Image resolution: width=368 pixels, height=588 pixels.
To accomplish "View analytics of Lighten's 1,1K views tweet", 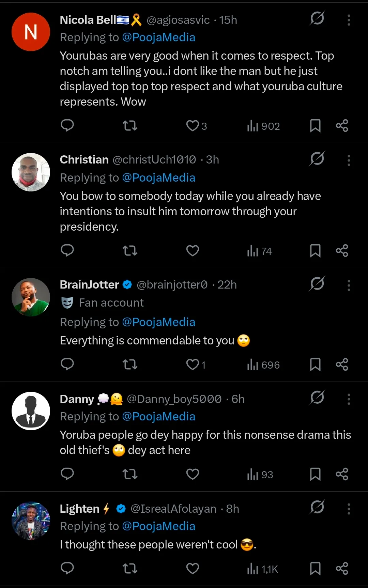I will [262, 569].
